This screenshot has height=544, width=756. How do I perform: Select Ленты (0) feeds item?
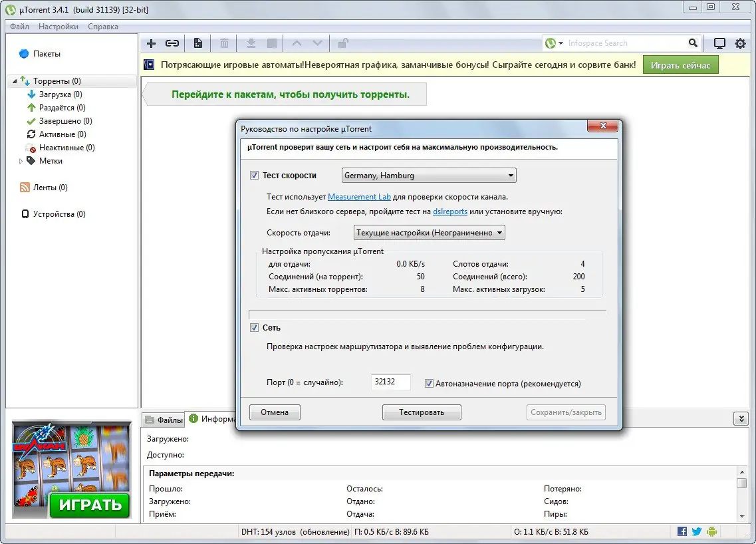(x=50, y=188)
